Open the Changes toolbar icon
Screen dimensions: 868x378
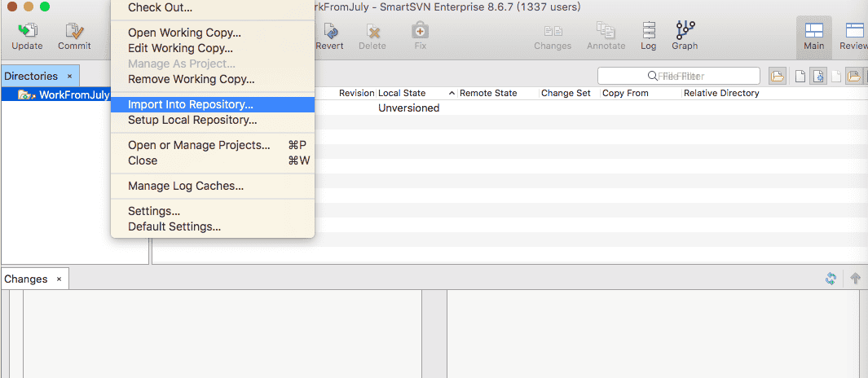[x=553, y=30]
